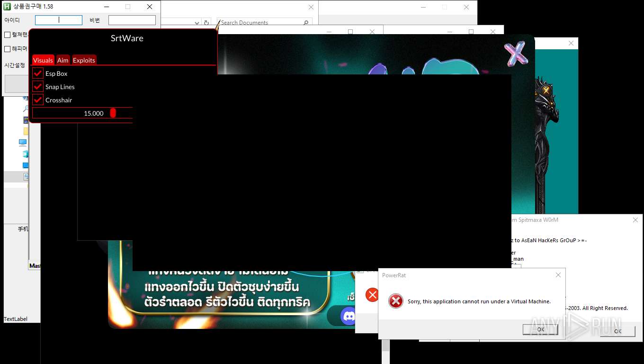Focus the 비번 input field
Screen dimensions: 644x364
coord(132,20)
